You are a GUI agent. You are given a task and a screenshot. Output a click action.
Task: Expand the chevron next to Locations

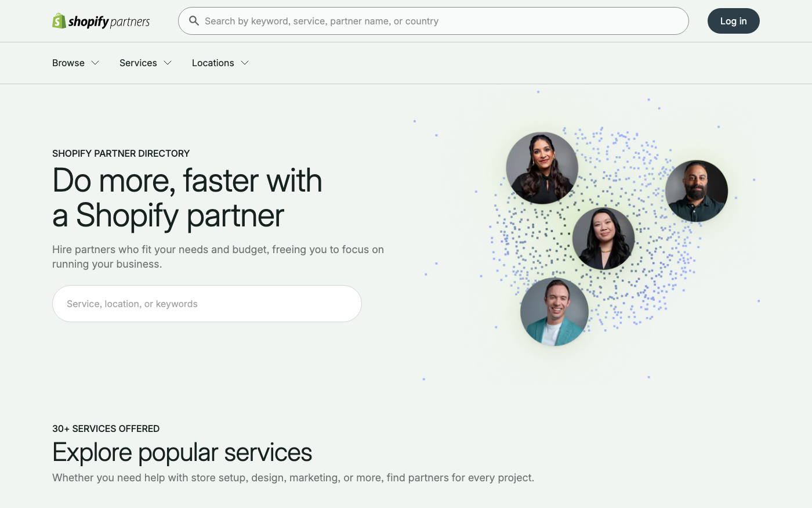point(245,63)
